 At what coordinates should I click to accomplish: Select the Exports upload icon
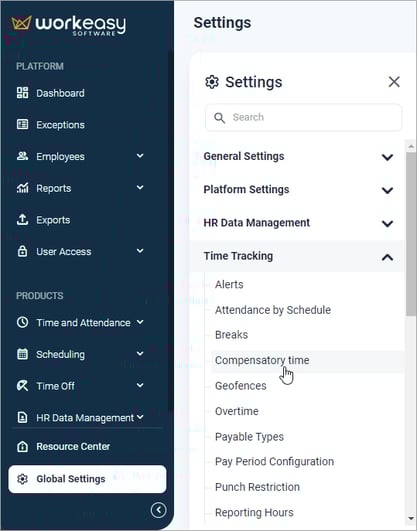pos(22,220)
